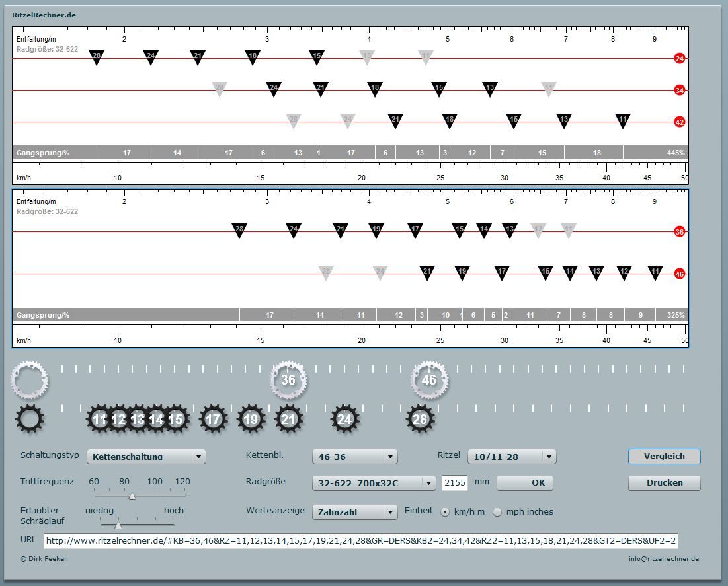Screen dimensions: 728x586
Task: Click the empty black sprocket icon
Action: pos(29,419)
